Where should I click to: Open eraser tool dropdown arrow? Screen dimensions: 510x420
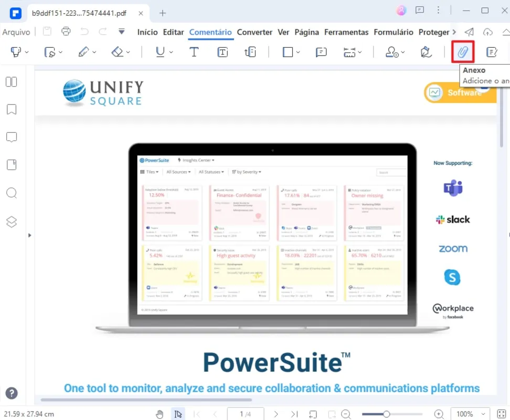(128, 52)
